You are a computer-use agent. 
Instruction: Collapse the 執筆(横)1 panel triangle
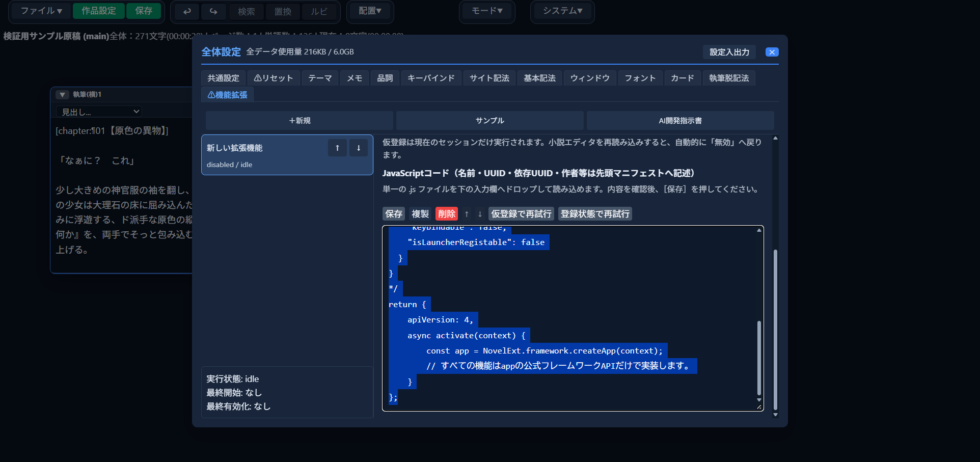[x=62, y=94]
